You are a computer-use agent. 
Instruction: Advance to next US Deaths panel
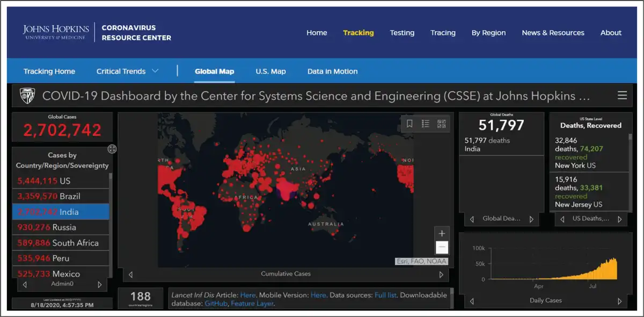pyautogui.click(x=619, y=219)
